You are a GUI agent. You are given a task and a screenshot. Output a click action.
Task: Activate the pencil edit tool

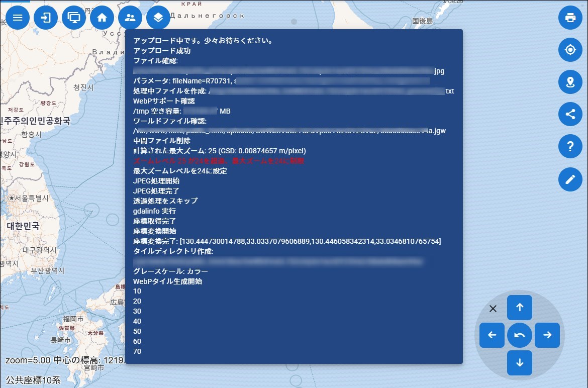pyautogui.click(x=570, y=179)
